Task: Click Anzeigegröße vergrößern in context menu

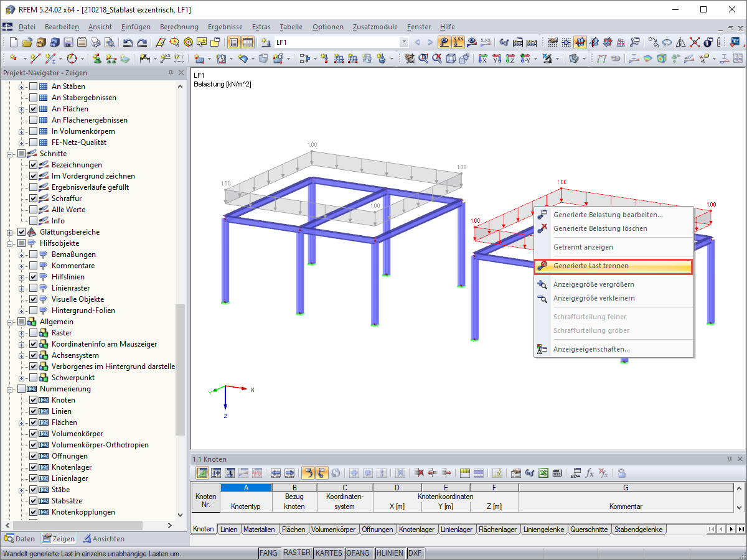Action: click(613, 284)
